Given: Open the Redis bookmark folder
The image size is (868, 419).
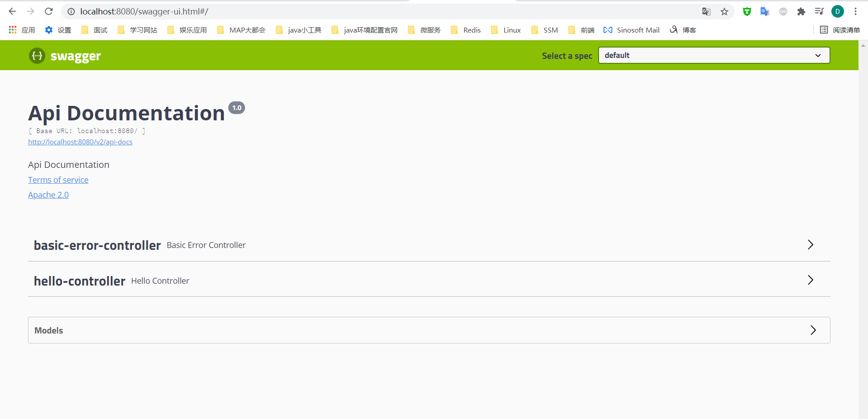Looking at the screenshot, I should 466,30.
